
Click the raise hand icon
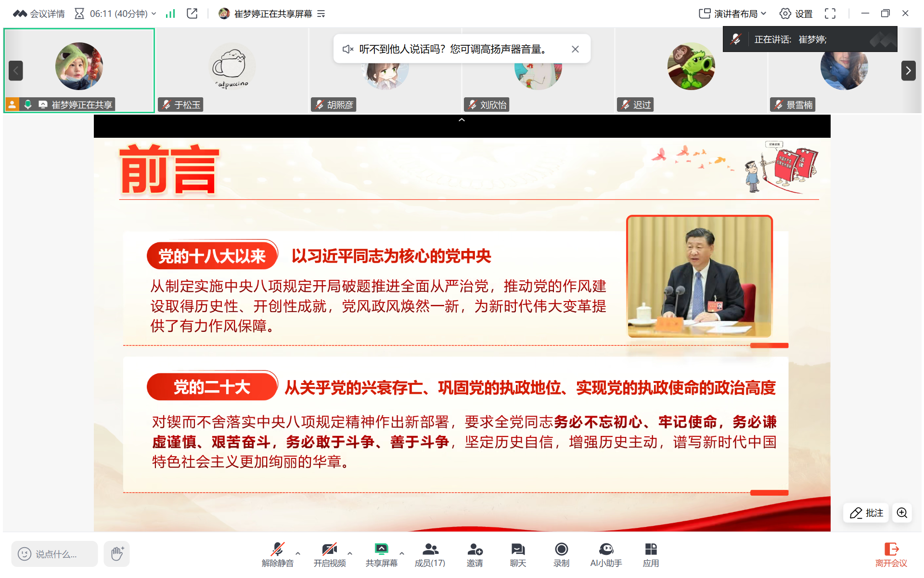pos(117,553)
